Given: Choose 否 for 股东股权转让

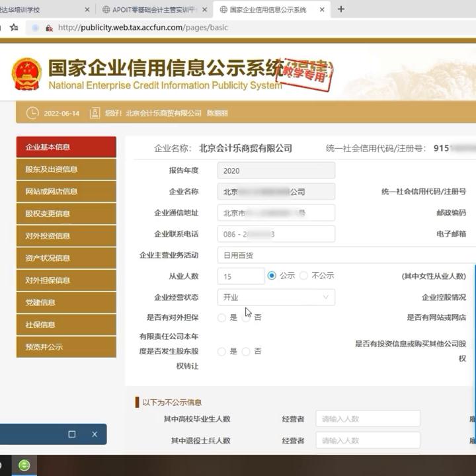Looking at the screenshot, I should point(246,352).
